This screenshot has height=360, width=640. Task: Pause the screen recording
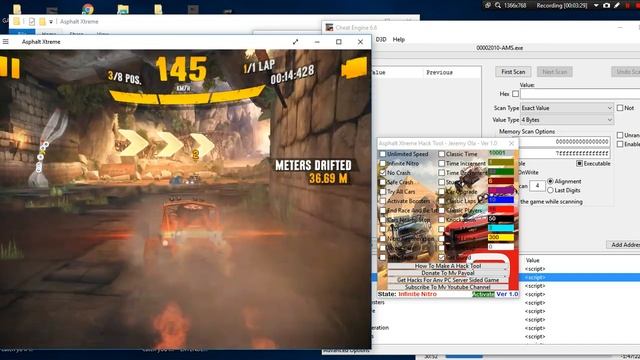pos(627,5)
